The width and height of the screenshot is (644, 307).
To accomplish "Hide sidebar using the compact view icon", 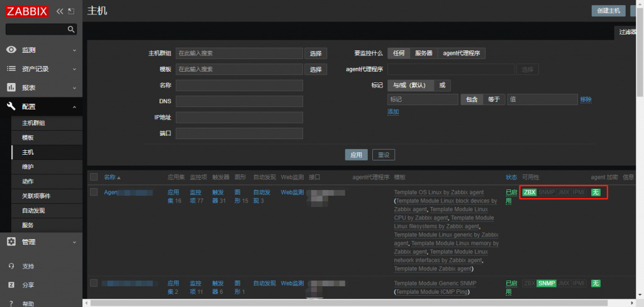I will click(x=72, y=11).
